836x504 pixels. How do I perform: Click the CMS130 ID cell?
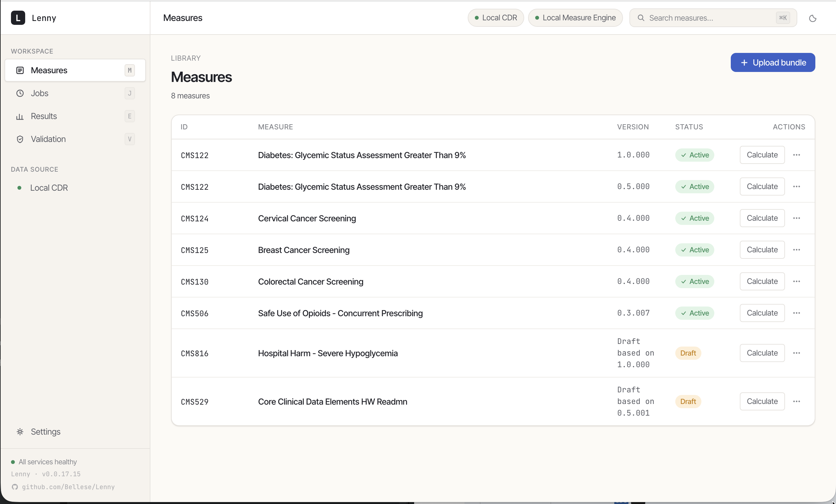pos(194,282)
